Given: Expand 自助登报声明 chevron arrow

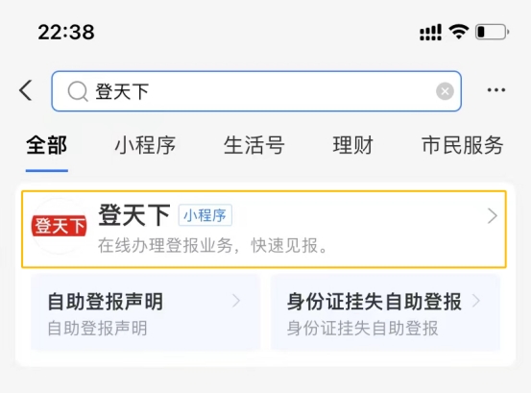Looking at the screenshot, I should (236, 301).
